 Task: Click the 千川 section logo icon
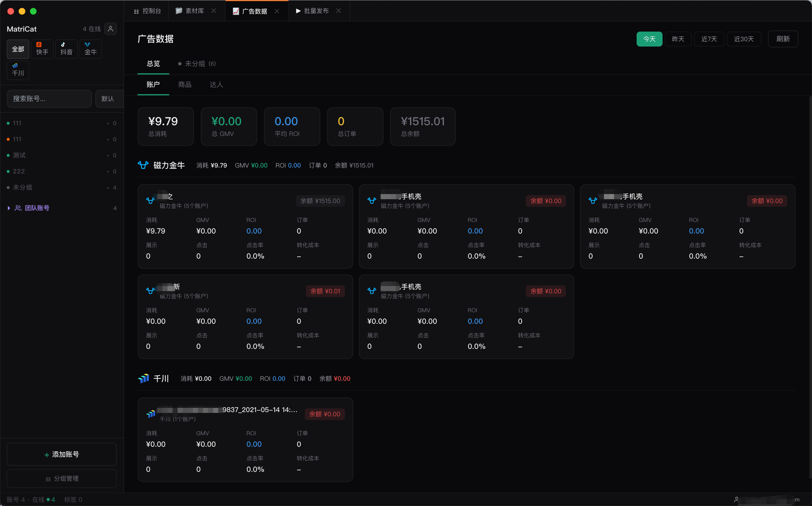[144, 379]
